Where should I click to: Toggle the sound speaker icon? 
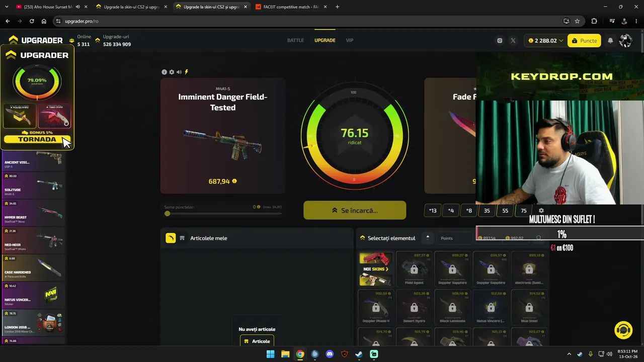[x=179, y=72]
